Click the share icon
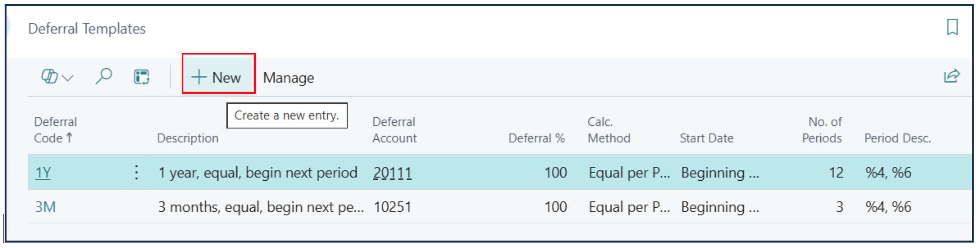The image size is (980, 248). (x=951, y=76)
